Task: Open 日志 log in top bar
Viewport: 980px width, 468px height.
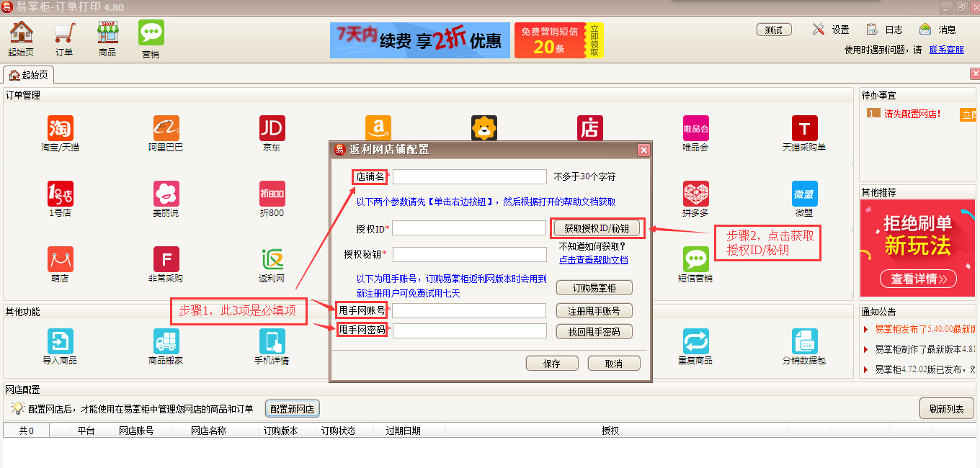Action: tap(884, 30)
